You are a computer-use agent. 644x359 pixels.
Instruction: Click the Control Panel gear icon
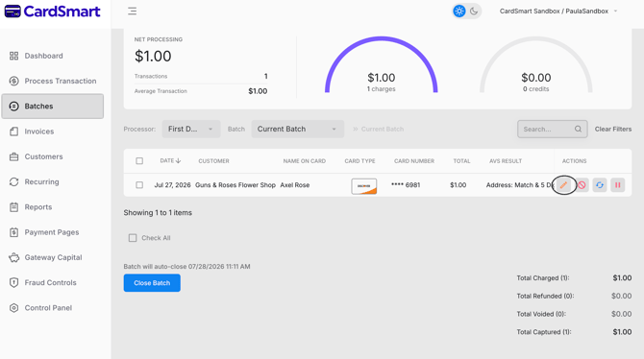[x=14, y=308]
